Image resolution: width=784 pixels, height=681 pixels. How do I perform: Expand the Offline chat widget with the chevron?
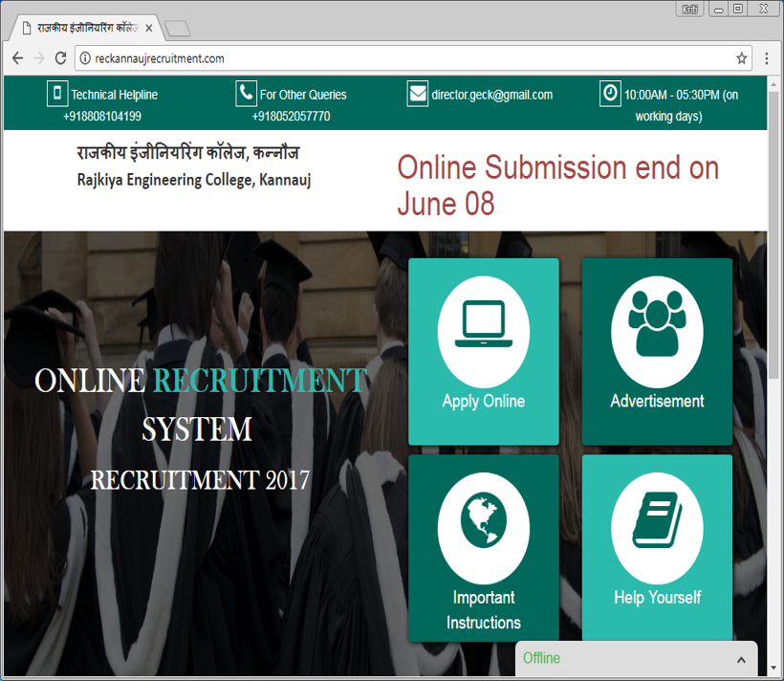click(741, 660)
